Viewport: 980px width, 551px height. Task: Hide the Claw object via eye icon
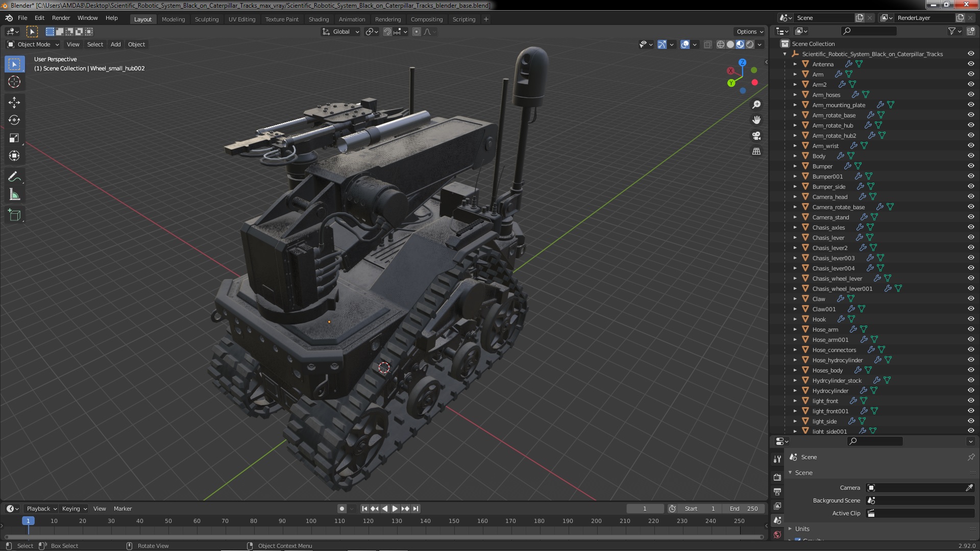[971, 298]
